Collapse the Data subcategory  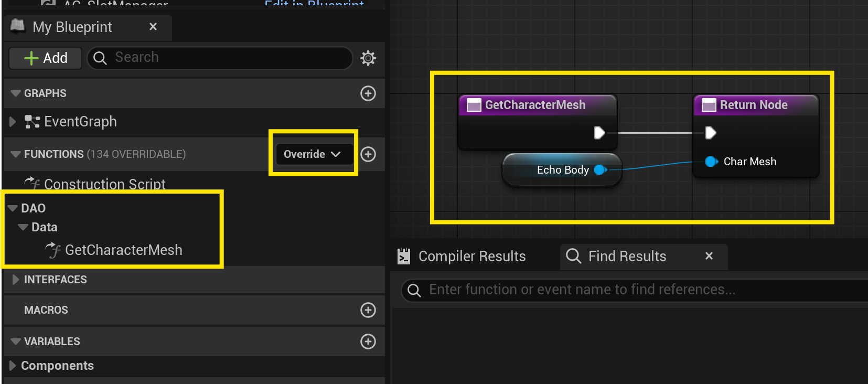point(23,227)
